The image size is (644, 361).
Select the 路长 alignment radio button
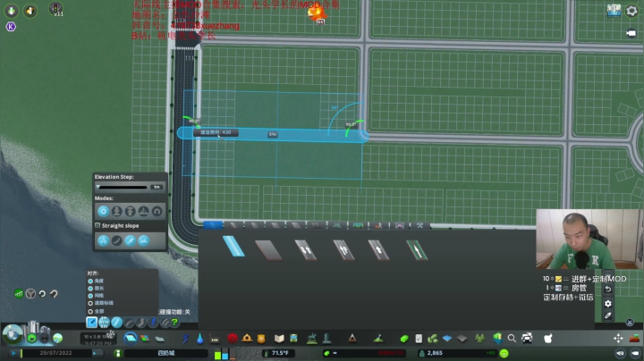(90, 289)
